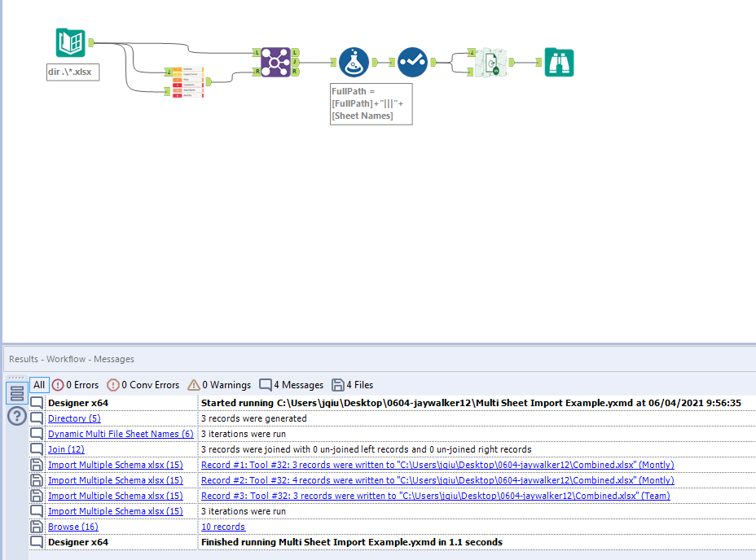Click the 'Results - Workflow - Messages' panel title
Screen dimensions: 756x560
click(x=72, y=359)
